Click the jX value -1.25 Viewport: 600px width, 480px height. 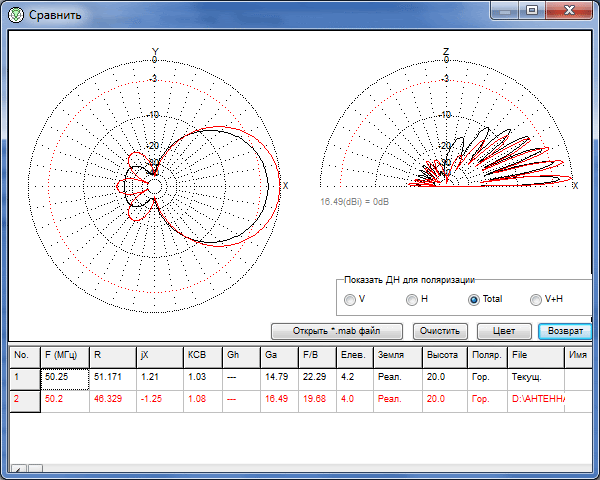point(160,401)
